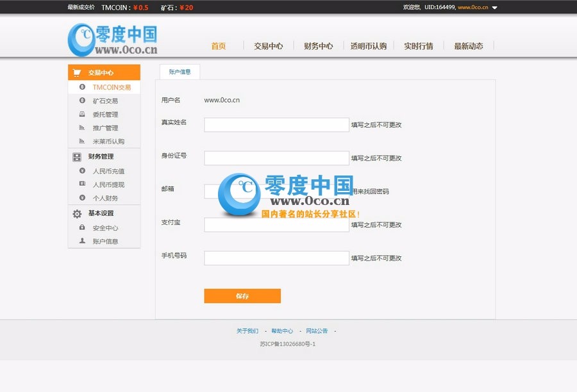Click the orange 保存 save button

click(242, 296)
